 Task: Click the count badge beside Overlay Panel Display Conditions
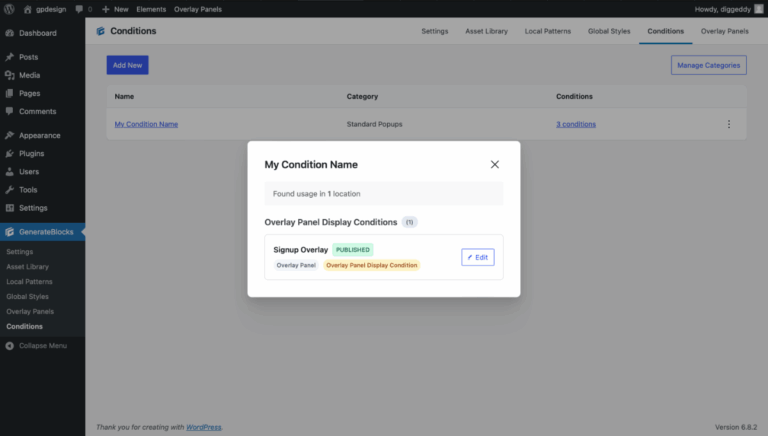pos(409,222)
